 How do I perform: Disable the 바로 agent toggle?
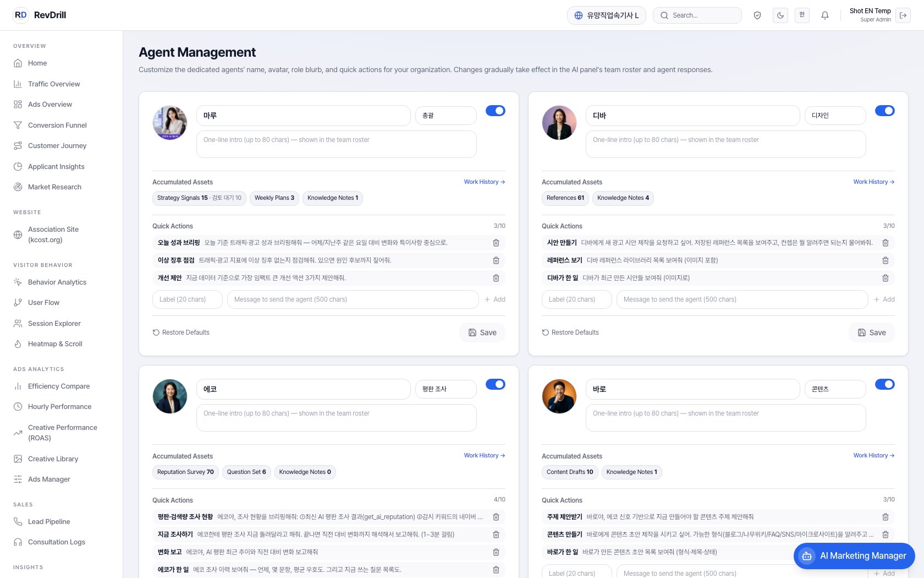tap(885, 384)
